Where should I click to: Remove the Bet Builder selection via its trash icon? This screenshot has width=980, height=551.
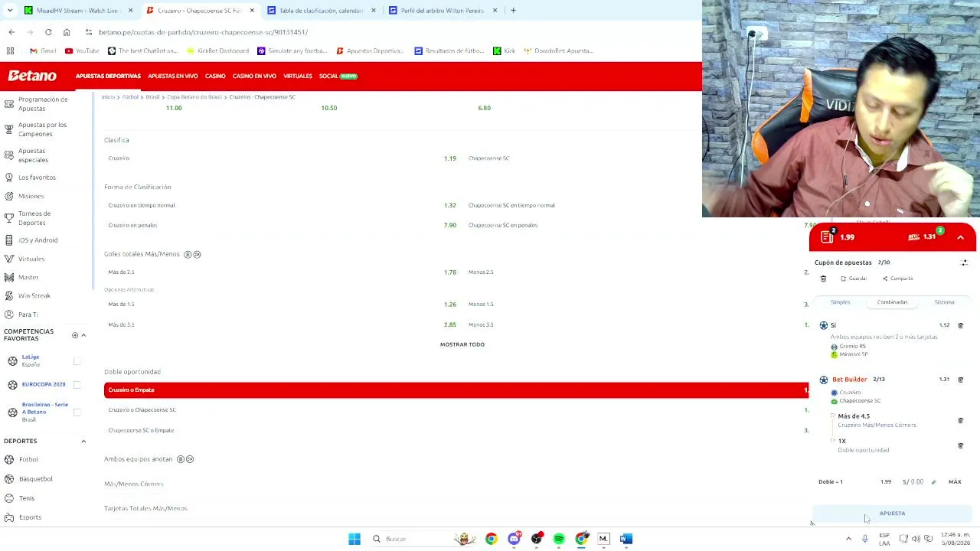(x=961, y=380)
